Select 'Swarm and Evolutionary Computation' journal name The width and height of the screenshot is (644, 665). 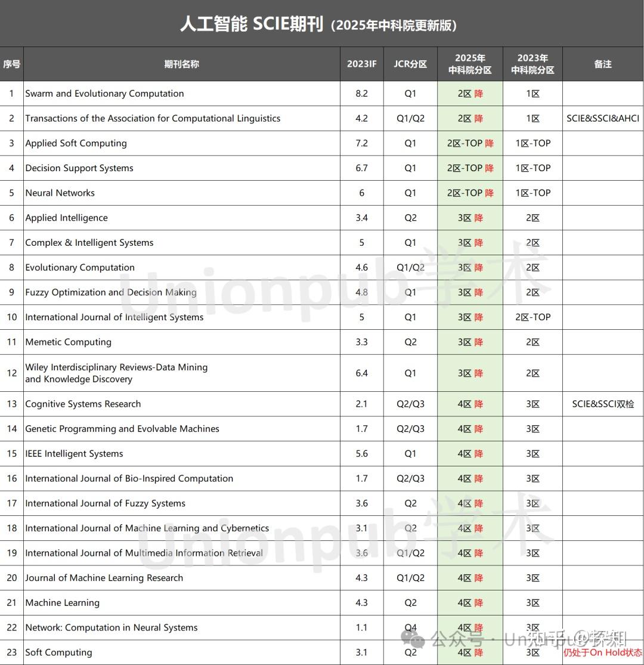point(104,94)
